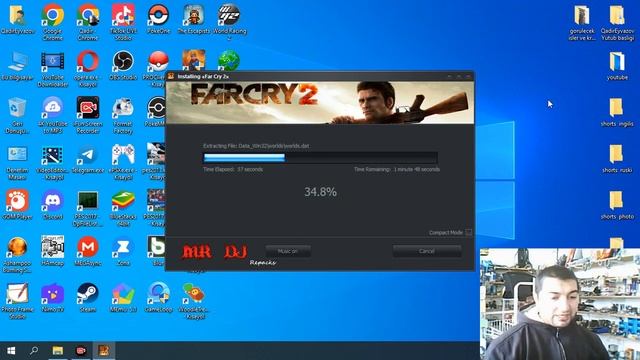Open the Ashampoo Burning Studio shortcut

[18, 255]
